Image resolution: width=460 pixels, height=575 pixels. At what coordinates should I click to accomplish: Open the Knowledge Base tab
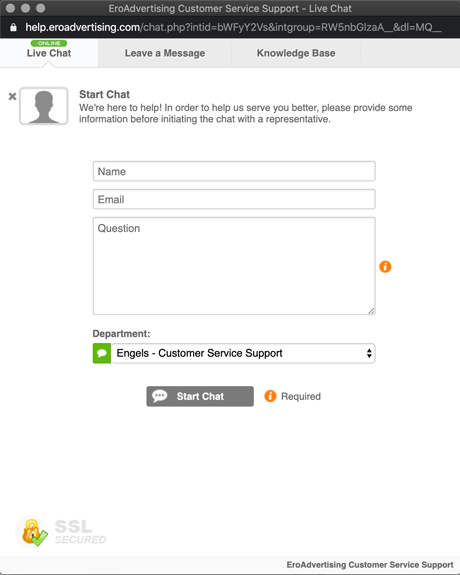pyautogui.click(x=296, y=53)
